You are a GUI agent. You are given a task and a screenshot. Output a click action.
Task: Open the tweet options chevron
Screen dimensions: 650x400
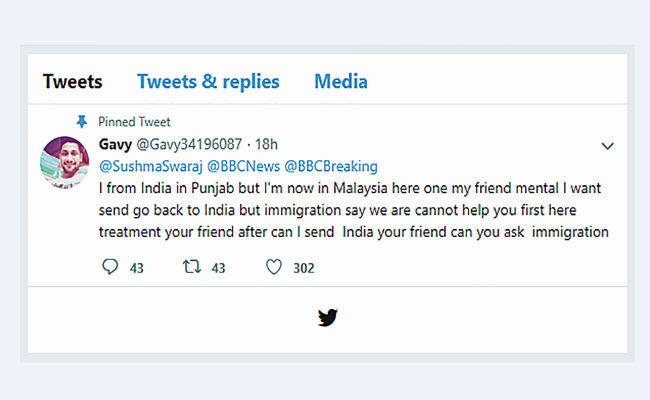pos(607,146)
